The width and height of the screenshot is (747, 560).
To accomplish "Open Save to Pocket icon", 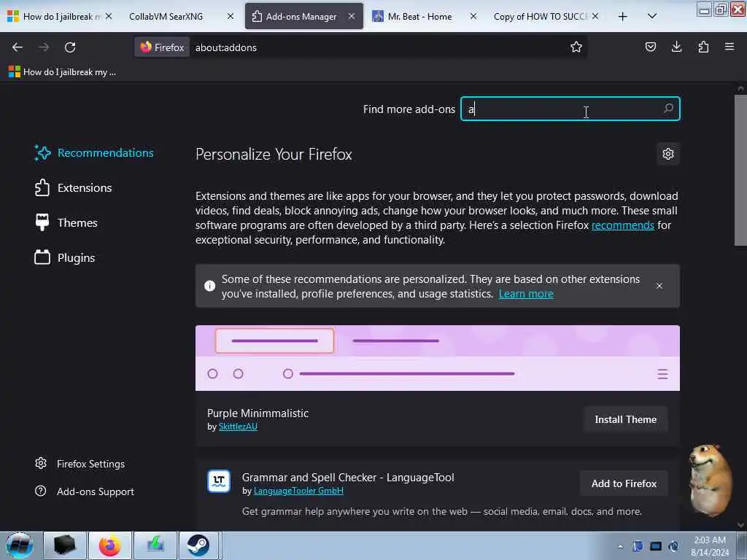I will click(x=650, y=47).
